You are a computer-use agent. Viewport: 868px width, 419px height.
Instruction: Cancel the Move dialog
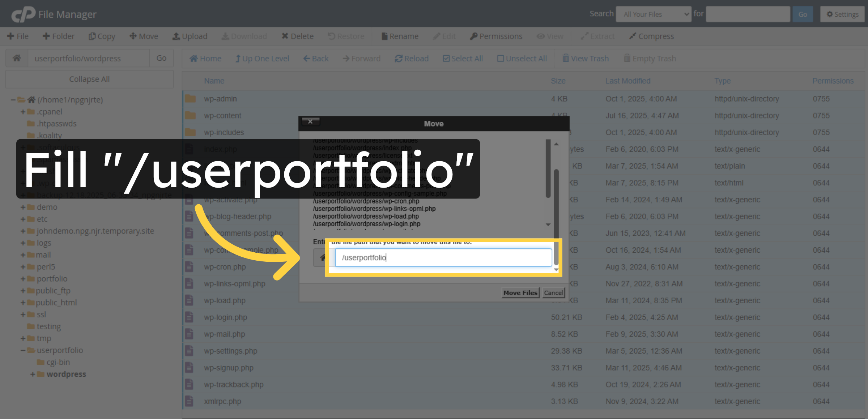(x=553, y=292)
